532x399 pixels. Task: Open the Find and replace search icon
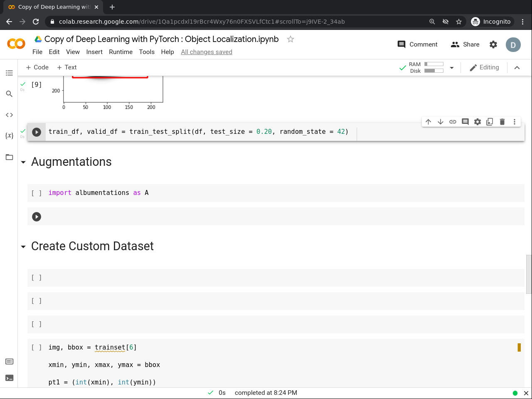tap(9, 94)
